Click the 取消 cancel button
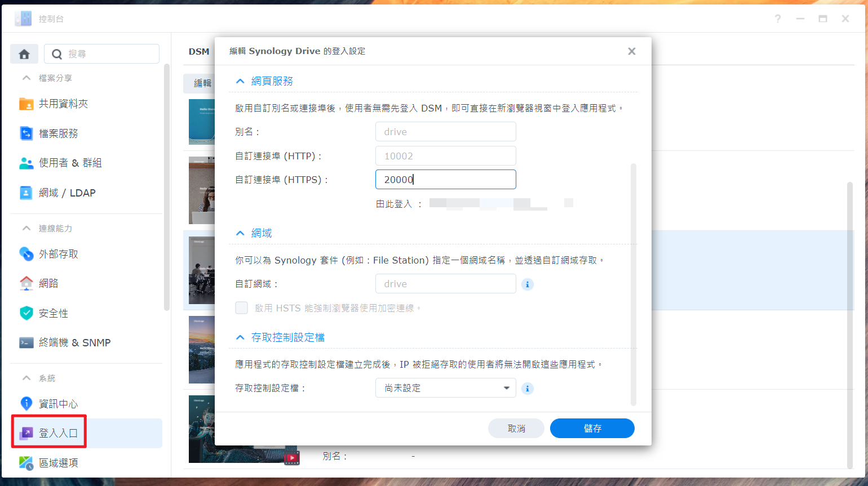Viewport: 868px width, 486px height. [x=516, y=429]
